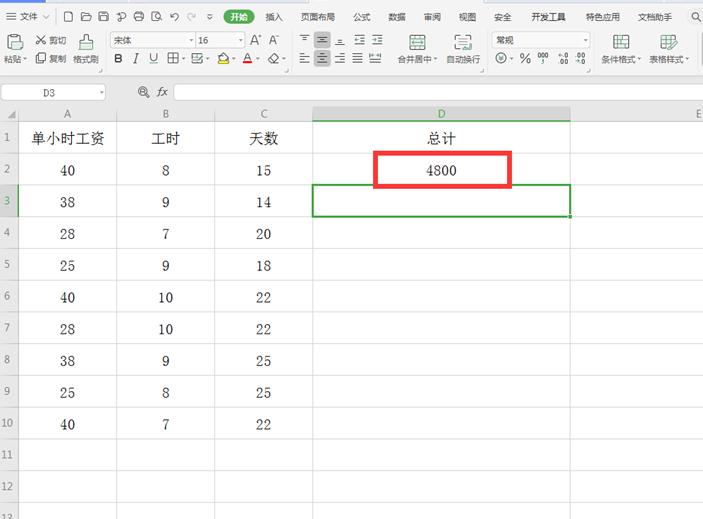
Task: Align text to bottom of cell
Action: coord(340,40)
